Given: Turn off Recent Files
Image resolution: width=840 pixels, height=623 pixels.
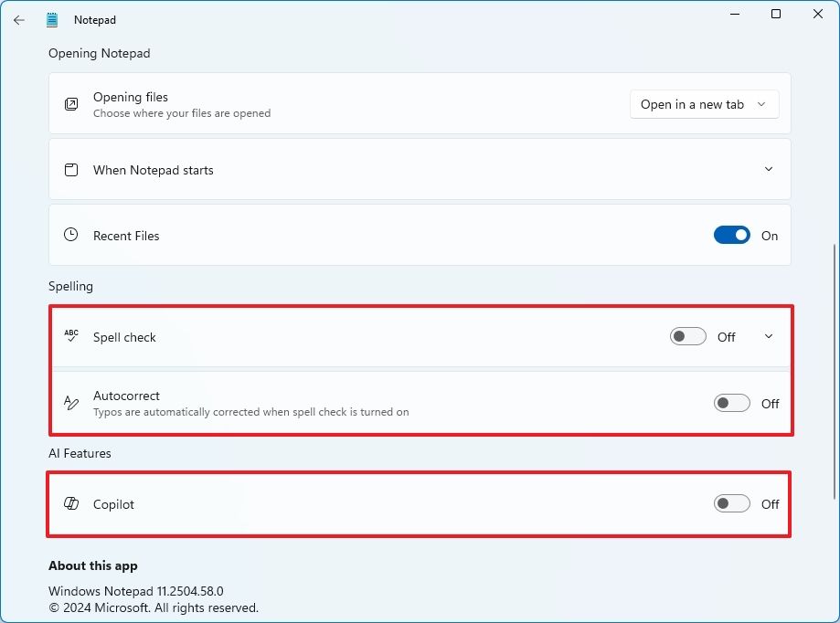Looking at the screenshot, I should coord(731,235).
